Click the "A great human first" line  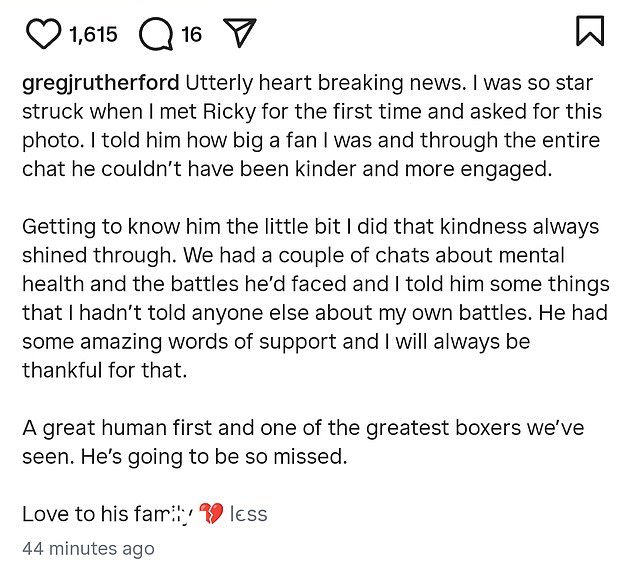(117, 428)
